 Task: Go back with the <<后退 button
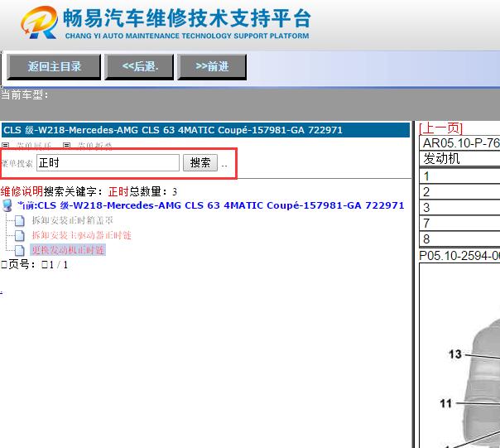pyautogui.click(x=139, y=67)
